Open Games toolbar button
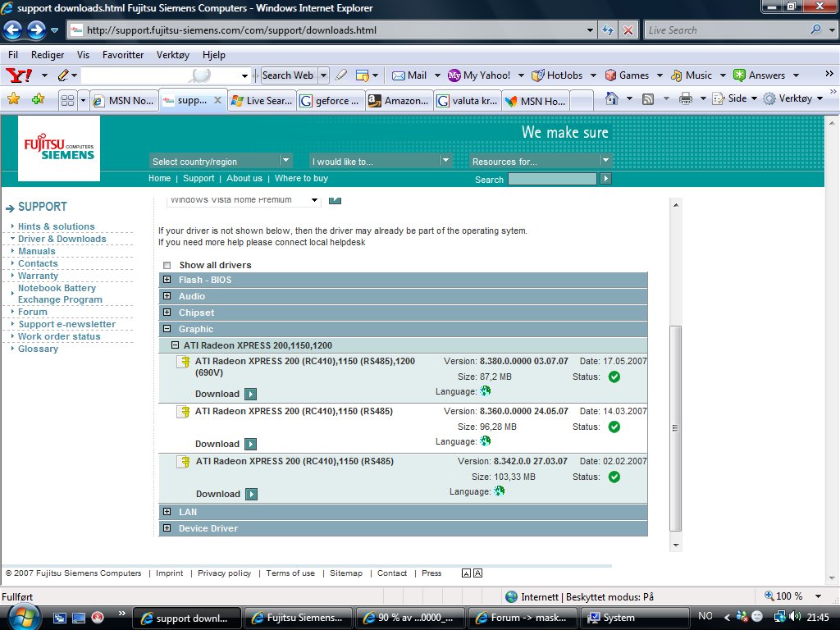Screen dimensions: 840x630 [627, 75]
